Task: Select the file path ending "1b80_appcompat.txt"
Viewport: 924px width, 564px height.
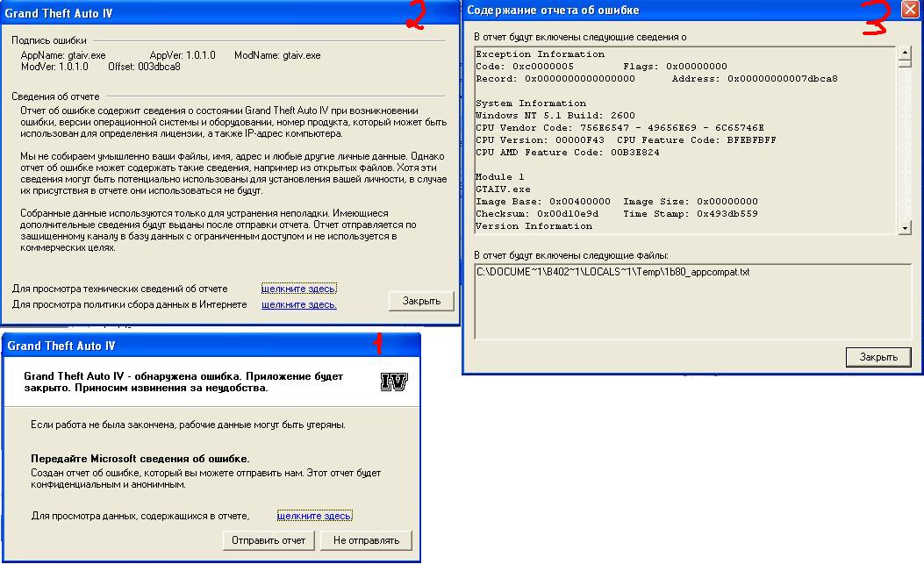Action: pos(612,272)
